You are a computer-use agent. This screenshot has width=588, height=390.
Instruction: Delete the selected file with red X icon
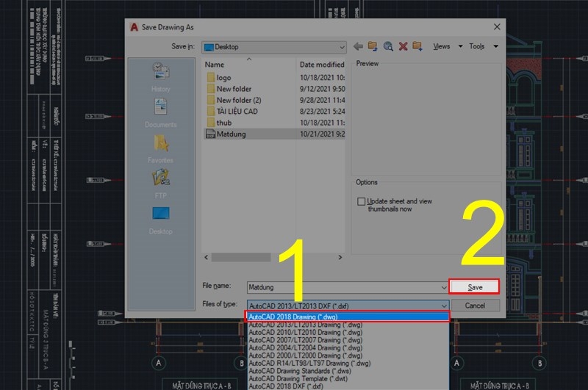click(403, 46)
